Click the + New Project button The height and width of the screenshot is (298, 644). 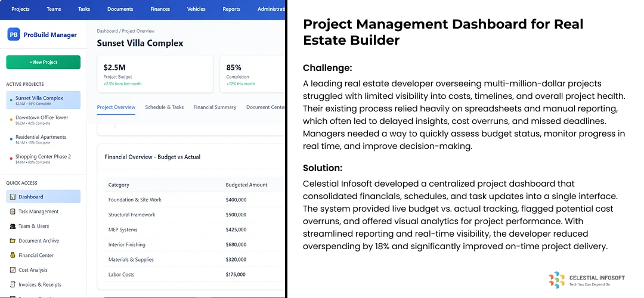43,62
